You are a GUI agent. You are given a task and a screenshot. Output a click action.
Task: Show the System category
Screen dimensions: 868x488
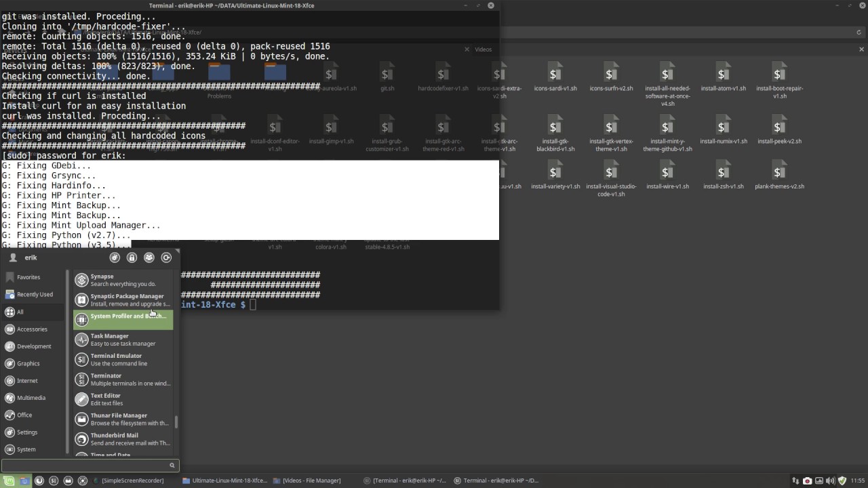[x=34, y=449]
